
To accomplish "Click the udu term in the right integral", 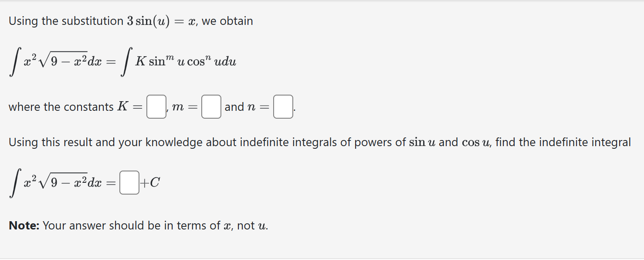I will pos(225,61).
